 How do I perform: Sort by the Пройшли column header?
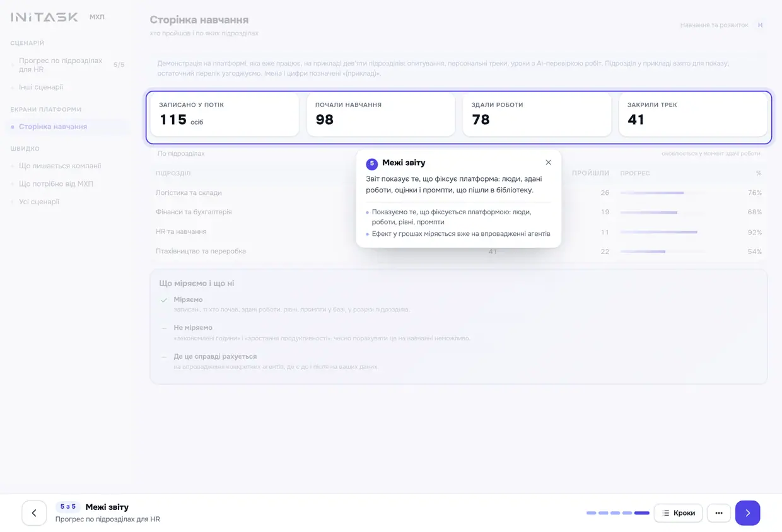pyautogui.click(x=590, y=173)
